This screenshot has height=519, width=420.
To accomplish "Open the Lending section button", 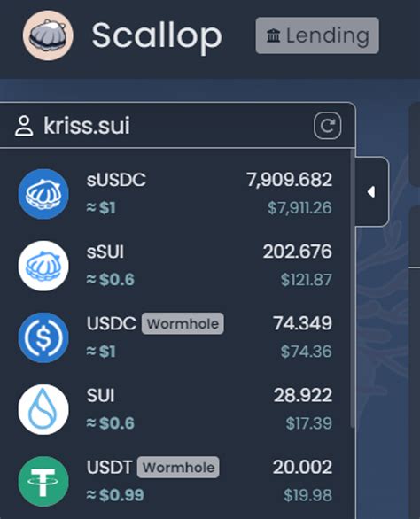I will click(317, 35).
